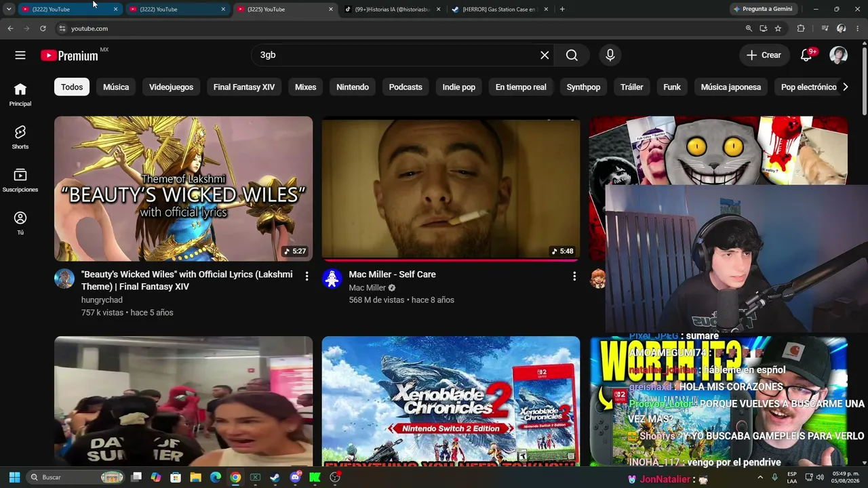Open the Xenoblade Chronicles 2 video thumbnail
Image resolution: width=868 pixels, height=488 pixels.
(x=451, y=401)
